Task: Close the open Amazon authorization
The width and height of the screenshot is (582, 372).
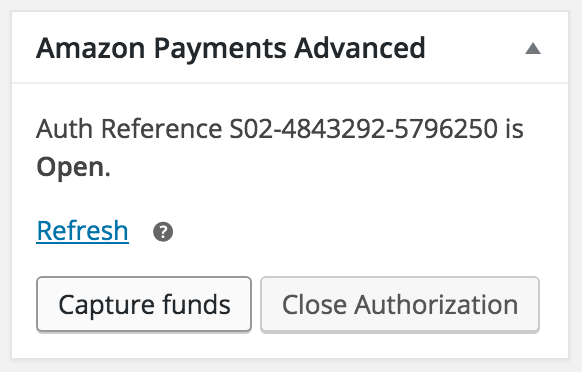Action: [400, 304]
